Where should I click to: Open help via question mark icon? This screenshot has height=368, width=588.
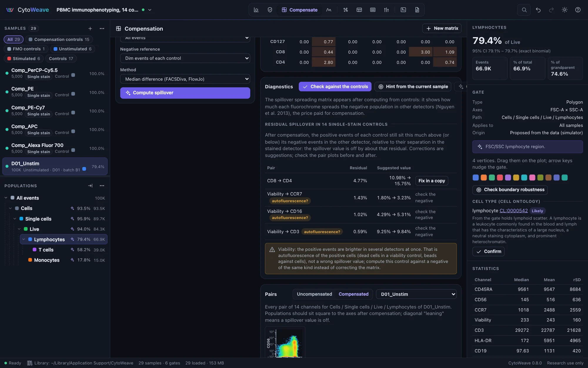(578, 10)
